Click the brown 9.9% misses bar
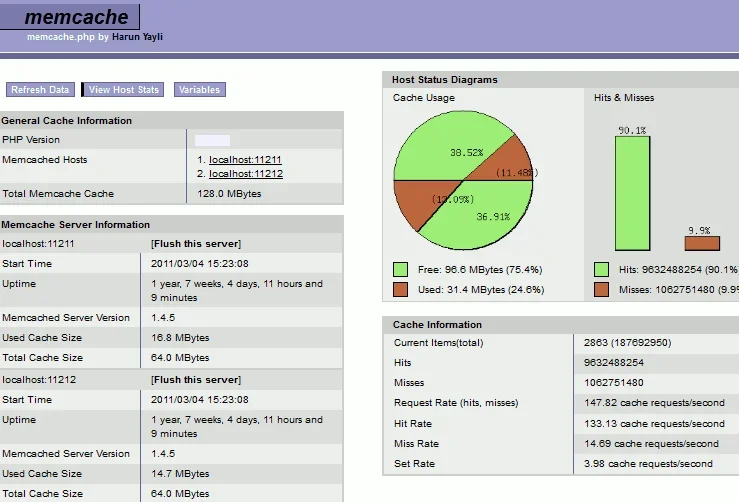Screen dimensions: 739x502 pyautogui.click(x=702, y=244)
